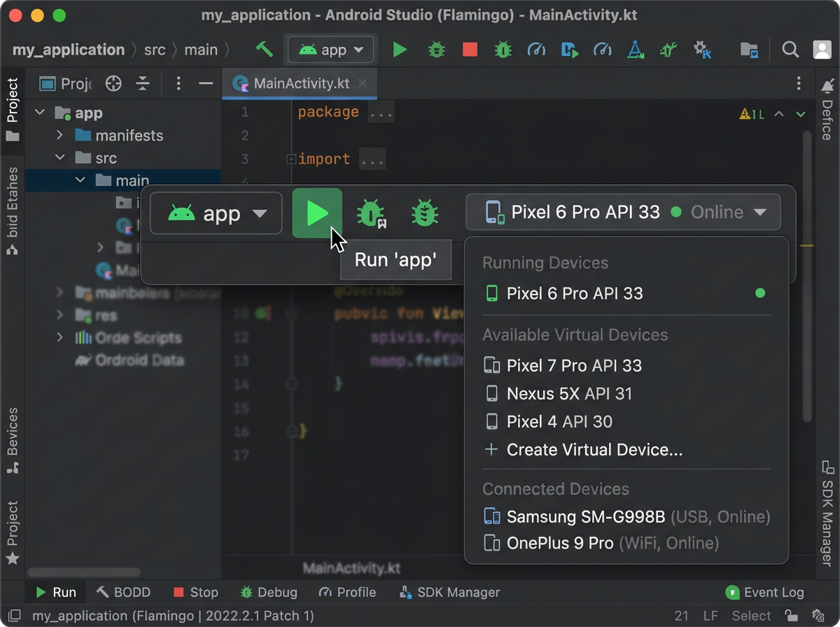Image resolution: width=840 pixels, height=627 pixels.
Task: Click the collapse-all icon in the Project panel header
Action: [x=143, y=84]
